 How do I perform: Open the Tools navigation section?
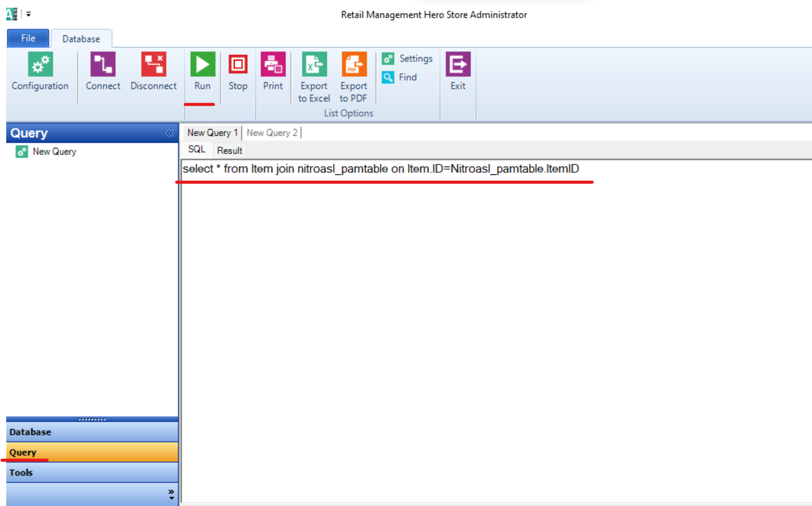point(92,473)
